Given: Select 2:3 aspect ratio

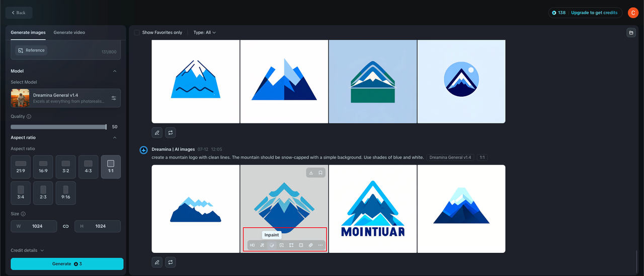Looking at the screenshot, I should coord(43,193).
